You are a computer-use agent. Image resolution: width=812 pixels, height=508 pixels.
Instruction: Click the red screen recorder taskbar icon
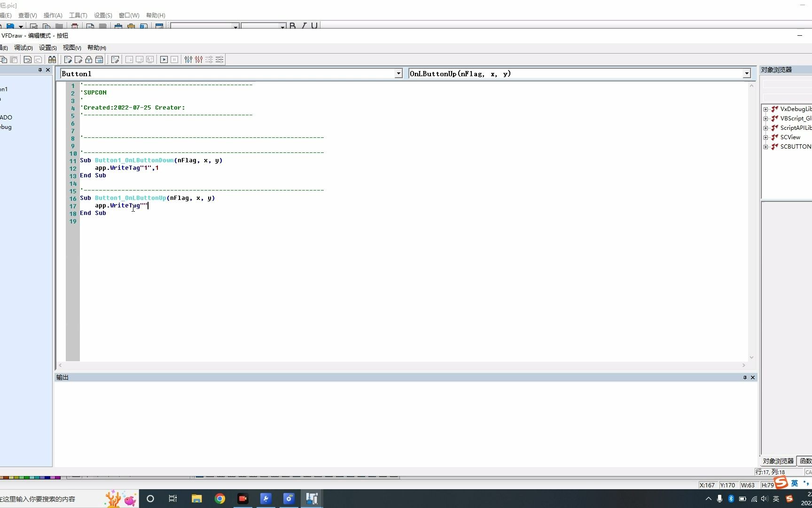243,499
